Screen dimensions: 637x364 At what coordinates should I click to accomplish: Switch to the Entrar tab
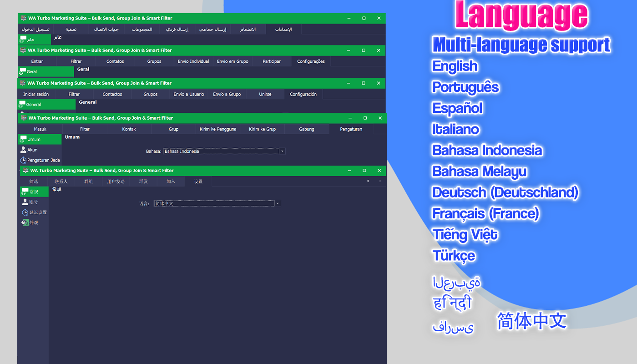coord(37,61)
